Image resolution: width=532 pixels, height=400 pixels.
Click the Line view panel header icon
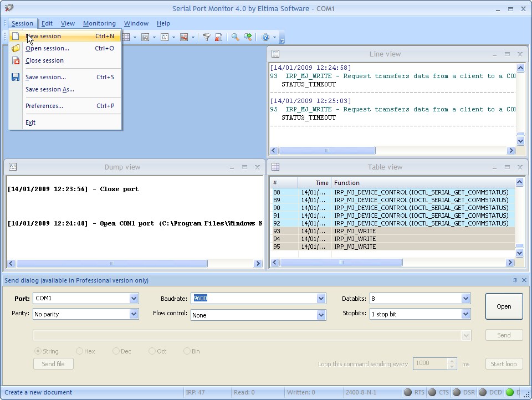275,54
